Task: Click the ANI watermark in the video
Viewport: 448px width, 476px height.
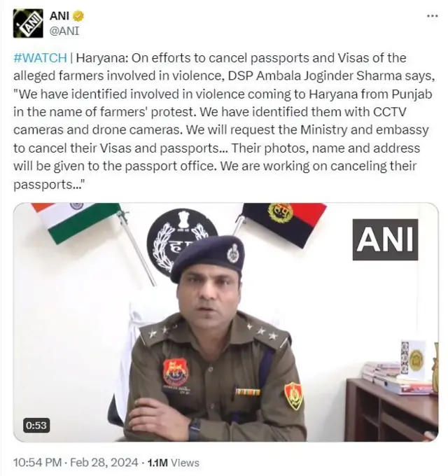Action: tap(385, 239)
